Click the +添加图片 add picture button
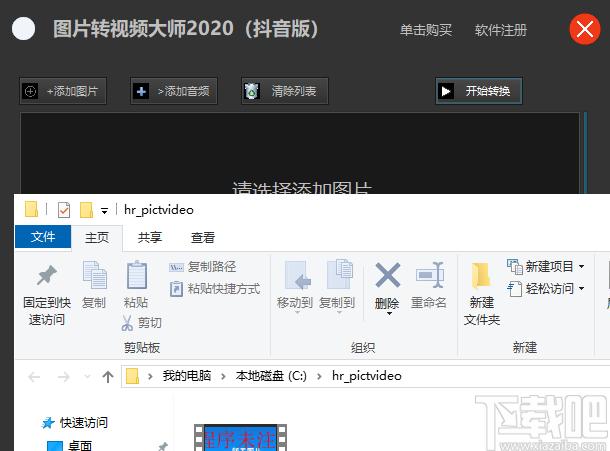The height and width of the screenshot is (451, 610). tap(63, 91)
